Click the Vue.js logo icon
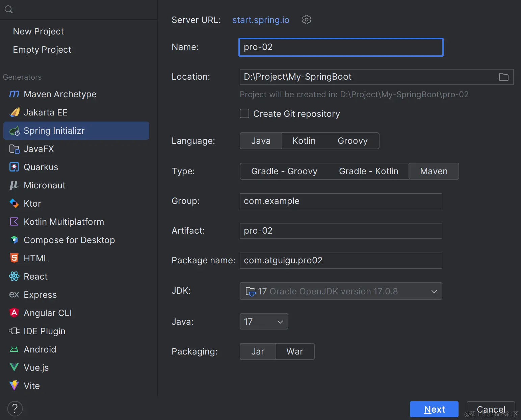Image resolution: width=521 pixels, height=420 pixels. 14,367
